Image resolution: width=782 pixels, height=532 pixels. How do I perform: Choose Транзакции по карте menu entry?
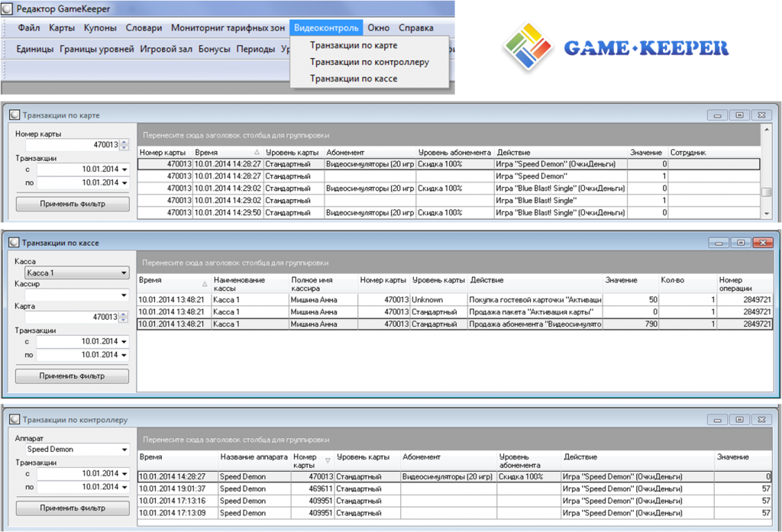point(354,45)
